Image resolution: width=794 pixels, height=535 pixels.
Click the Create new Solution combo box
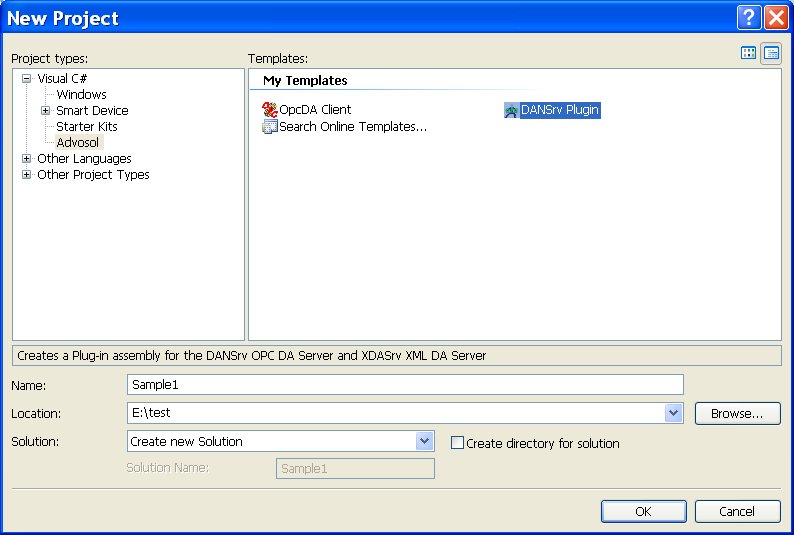pos(281,441)
